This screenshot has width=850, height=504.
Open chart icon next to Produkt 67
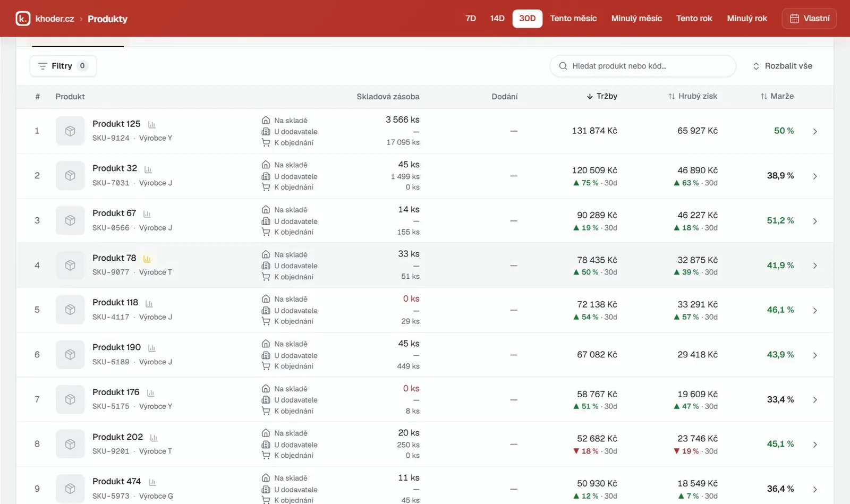tap(147, 214)
